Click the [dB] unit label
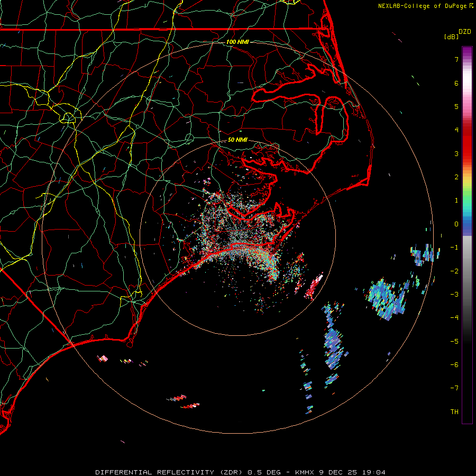Image resolution: width=476 pixels, height=476 pixels. (x=451, y=36)
